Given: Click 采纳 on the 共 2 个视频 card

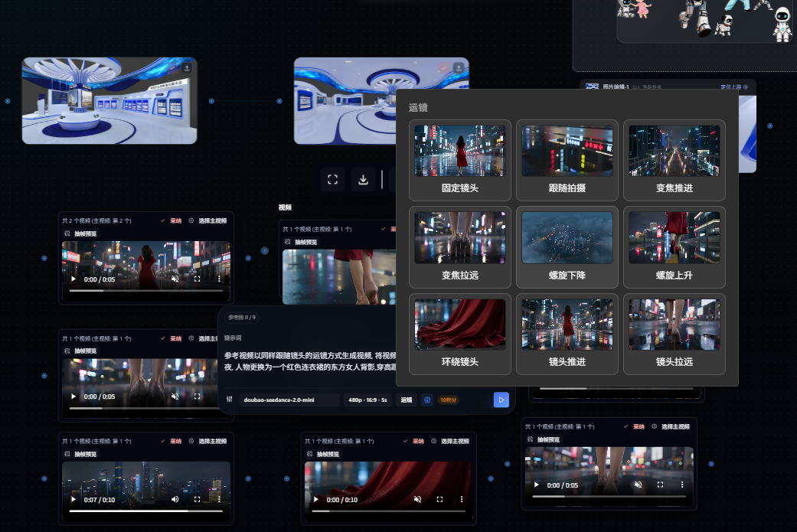Looking at the screenshot, I should click(176, 220).
